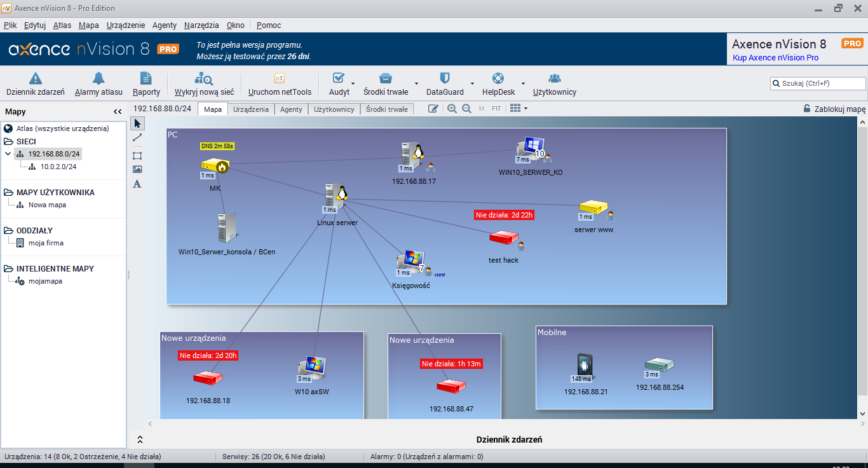
Task: Switch to the Środki trwałe tab
Action: pyautogui.click(x=387, y=109)
